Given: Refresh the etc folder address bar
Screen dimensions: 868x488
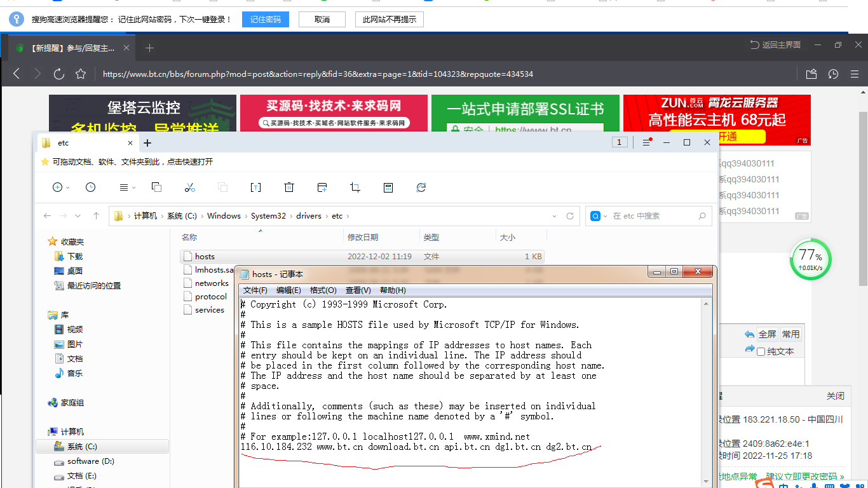Looking at the screenshot, I should point(570,216).
